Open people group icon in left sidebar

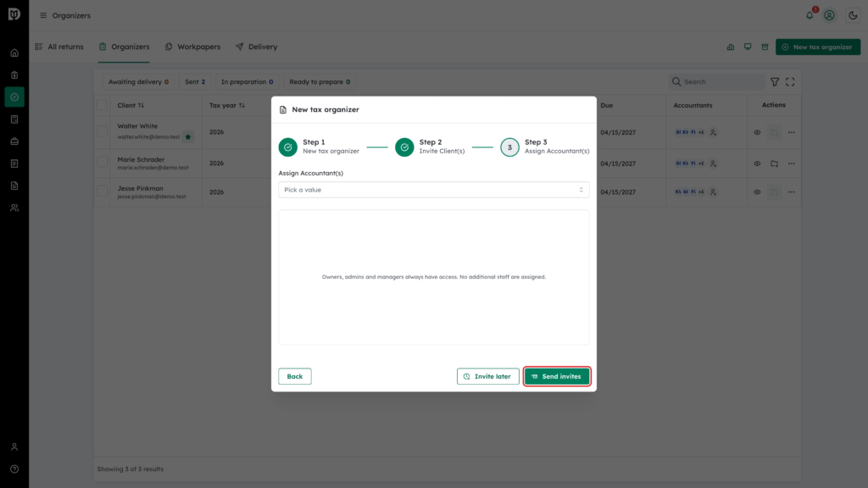pyautogui.click(x=14, y=208)
